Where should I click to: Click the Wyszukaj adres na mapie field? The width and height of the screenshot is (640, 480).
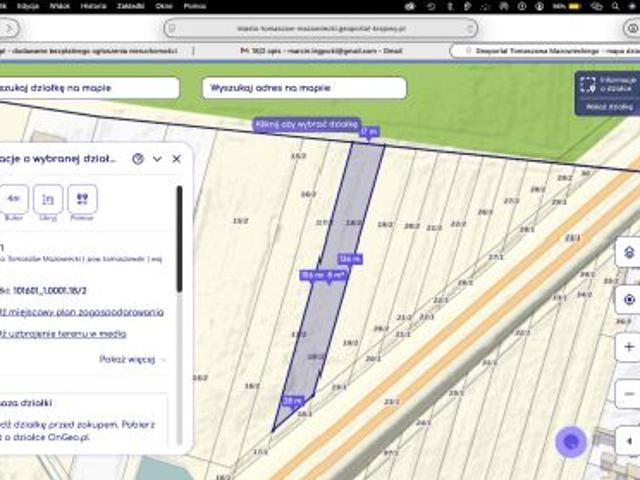(304, 88)
